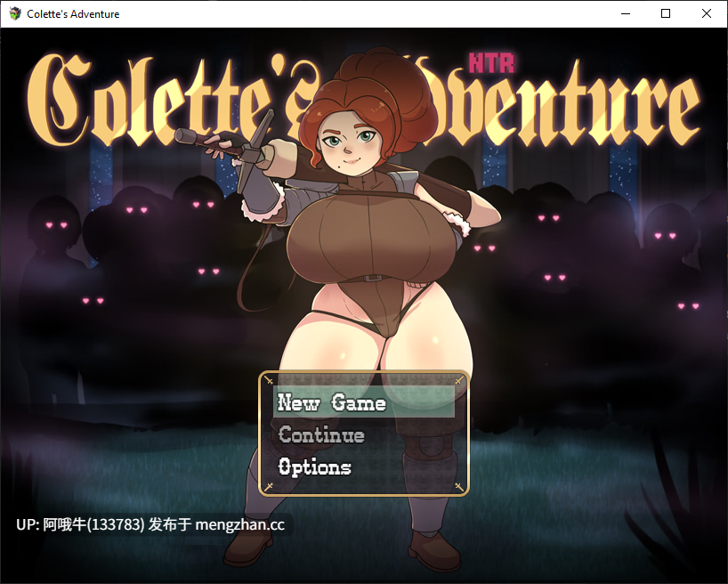Close the Colette's Adventure window

(x=706, y=13)
